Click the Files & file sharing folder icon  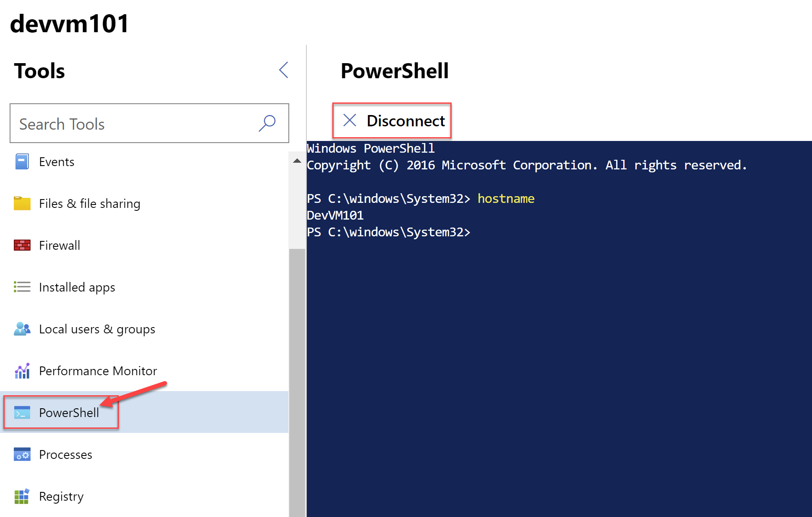22,203
